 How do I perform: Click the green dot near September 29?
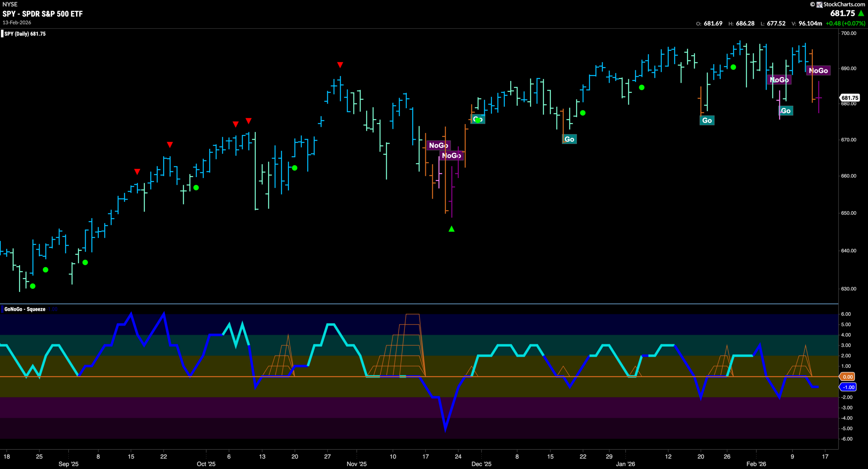point(196,188)
